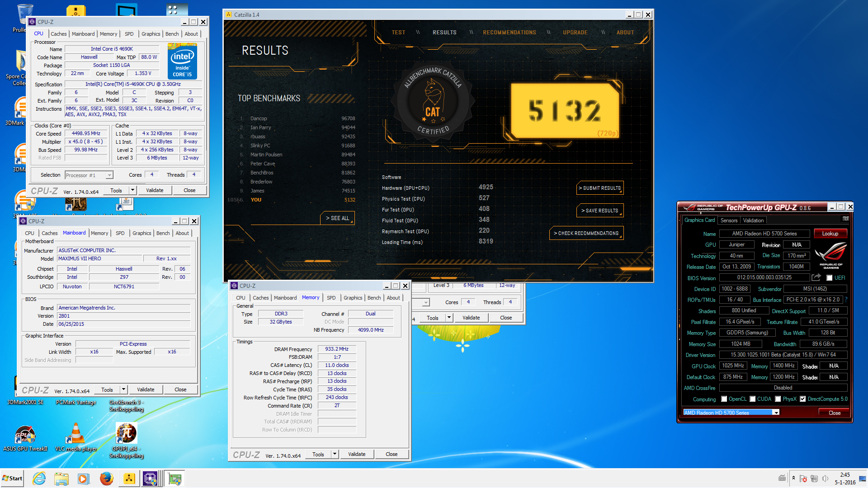
Task: Open GPUPI_x64 Snelkoppeling desktop shortcut
Action: click(127, 441)
